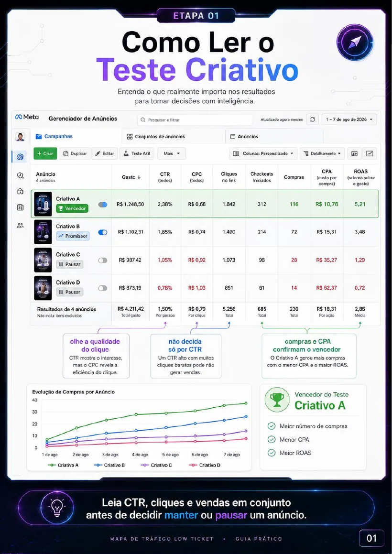392x554 pixels.
Task: Click the compass badge at top right
Action: [355, 43]
